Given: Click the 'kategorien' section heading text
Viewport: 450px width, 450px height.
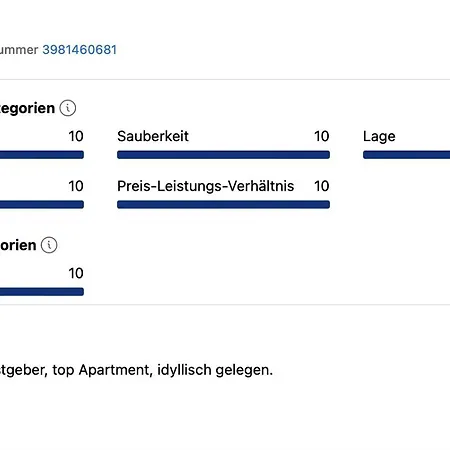Looking at the screenshot, I should click(x=27, y=108).
